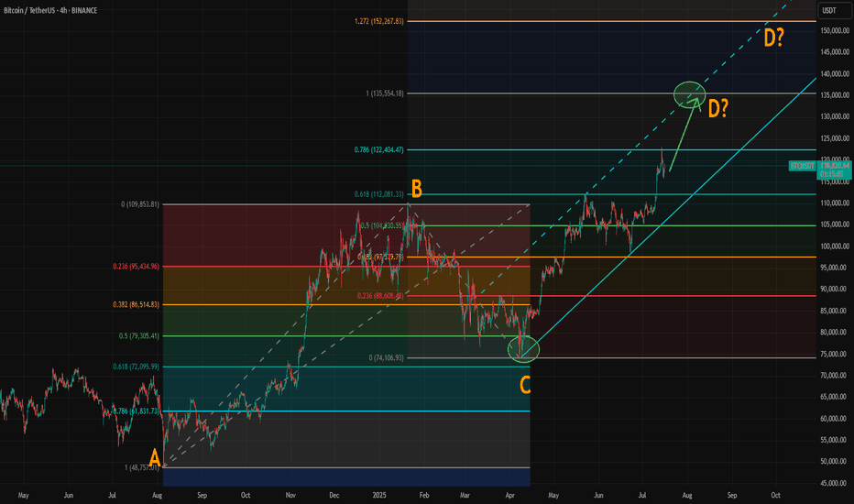This screenshot has height=504, width=854.
Task: Click 135,000.00 on the price axis
Action: coord(835,95)
